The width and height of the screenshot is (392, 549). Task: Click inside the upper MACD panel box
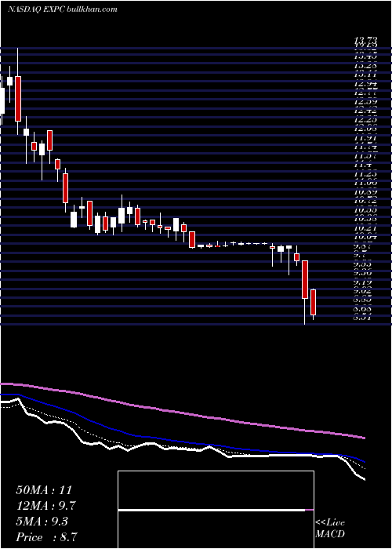pyautogui.click(x=216, y=490)
